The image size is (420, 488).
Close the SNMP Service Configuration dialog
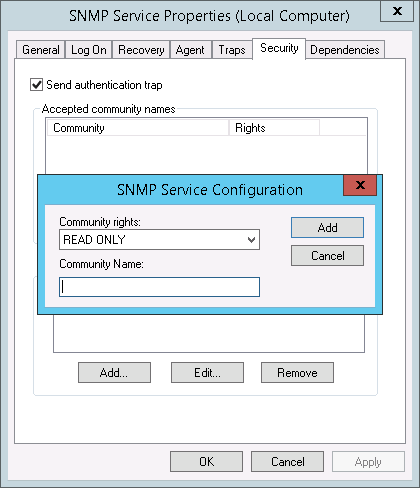[360, 185]
